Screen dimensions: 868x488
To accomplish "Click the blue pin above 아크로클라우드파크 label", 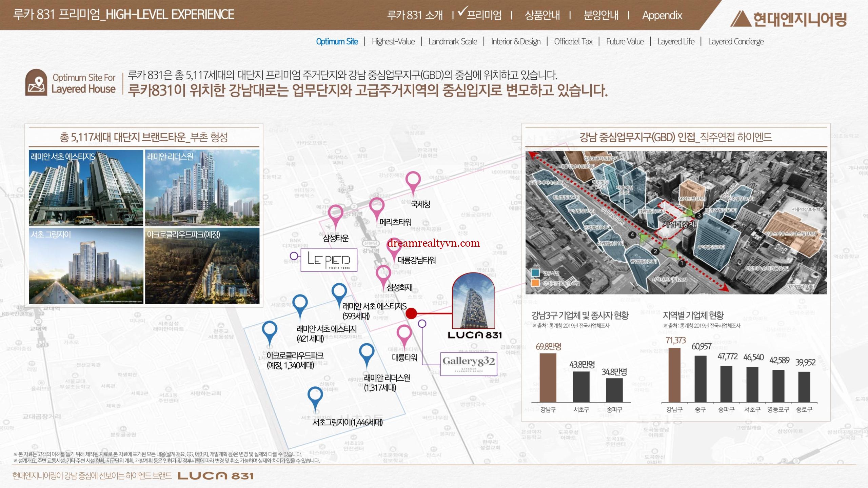I will tap(270, 330).
